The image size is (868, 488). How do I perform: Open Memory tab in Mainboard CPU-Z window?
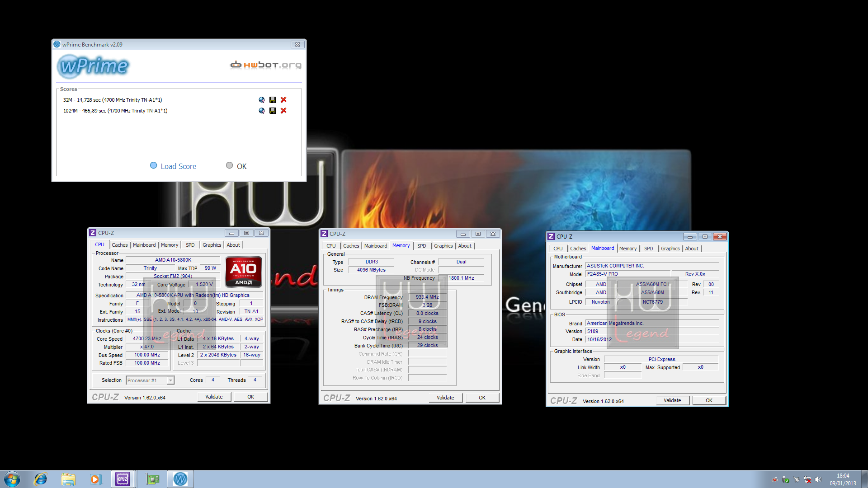click(x=628, y=249)
